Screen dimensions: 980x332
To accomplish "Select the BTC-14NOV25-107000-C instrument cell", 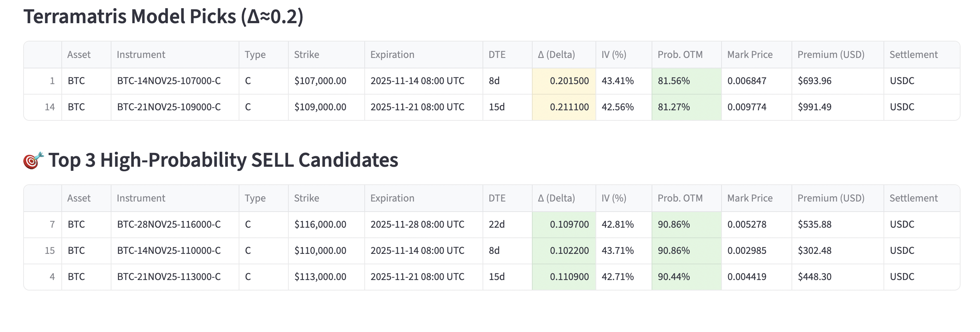I will [169, 81].
